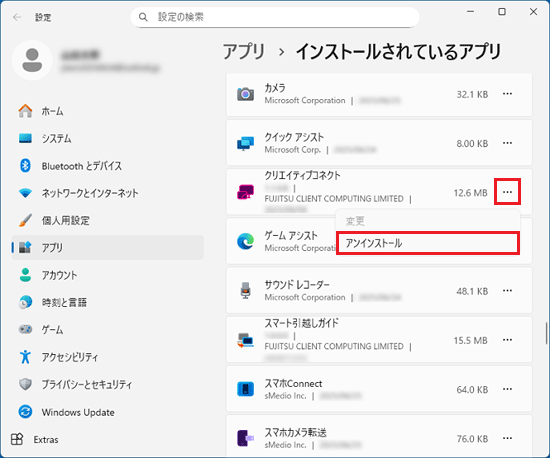Go to アプリ breadcrumb link

(244, 52)
